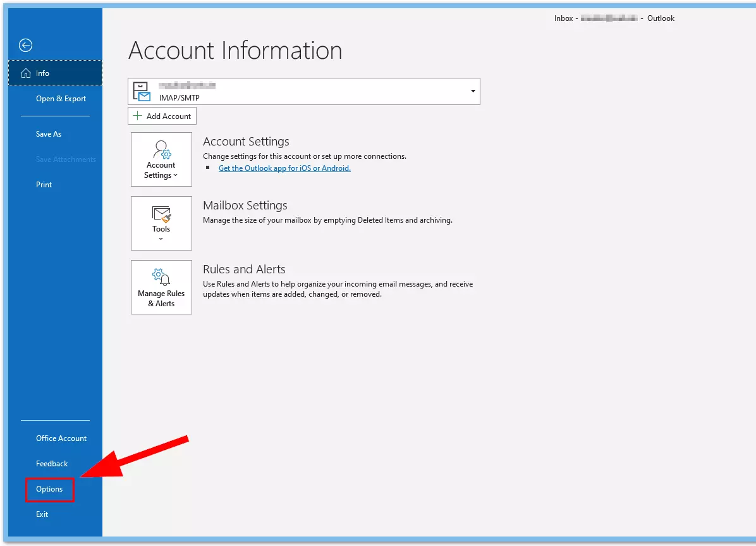
Task: Switch to Open & Export section
Action: coord(61,98)
